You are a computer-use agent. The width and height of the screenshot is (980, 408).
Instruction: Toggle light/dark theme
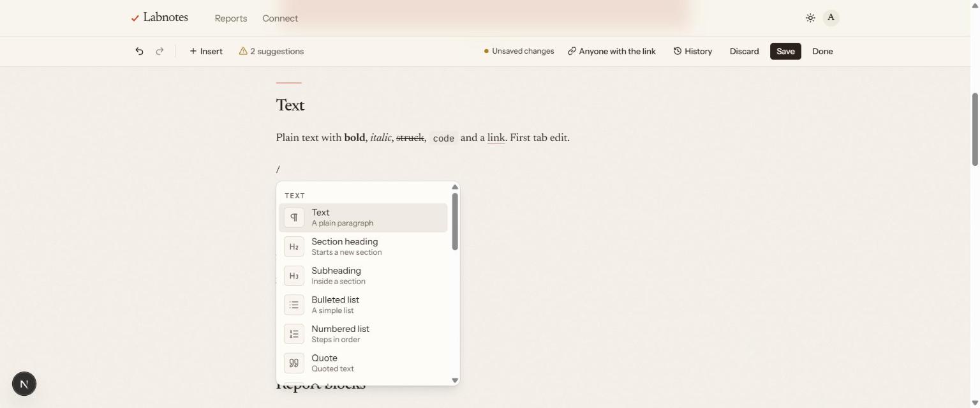[x=810, y=18]
